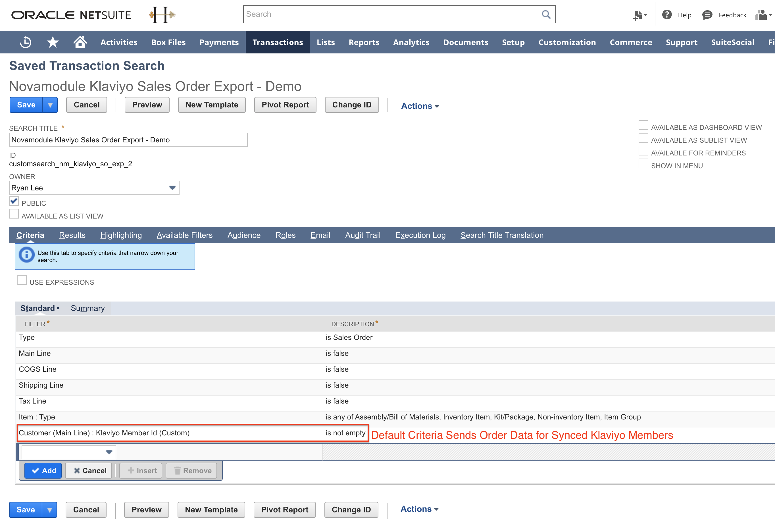
Task: Open the Recent Records clock icon
Action: pos(25,42)
